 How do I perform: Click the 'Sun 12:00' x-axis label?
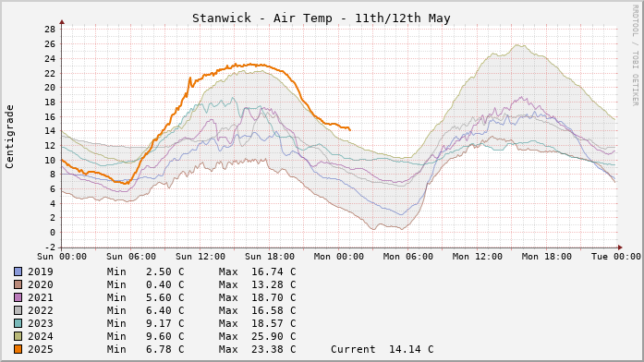tap(200, 257)
